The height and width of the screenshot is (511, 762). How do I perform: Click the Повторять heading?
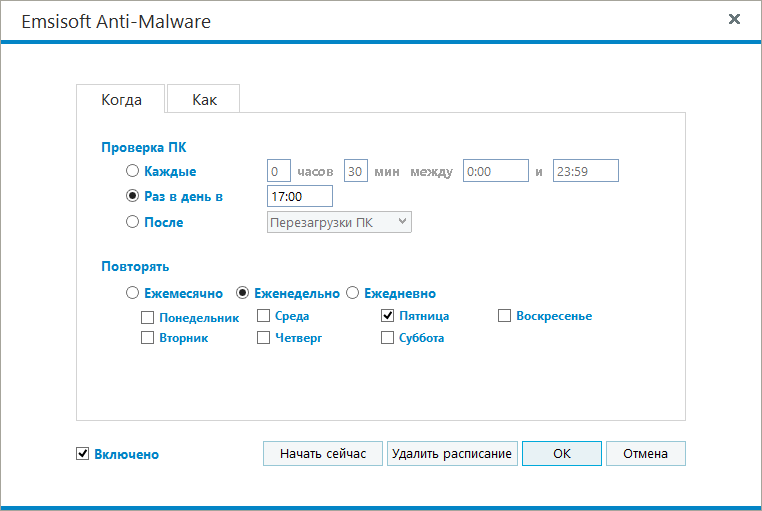(x=135, y=266)
